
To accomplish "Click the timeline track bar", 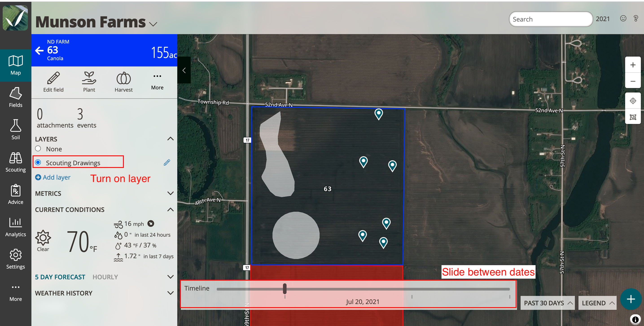I will click(363, 289).
